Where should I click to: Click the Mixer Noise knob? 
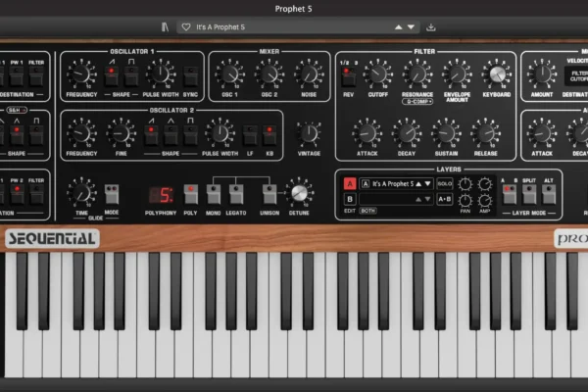click(309, 73)
